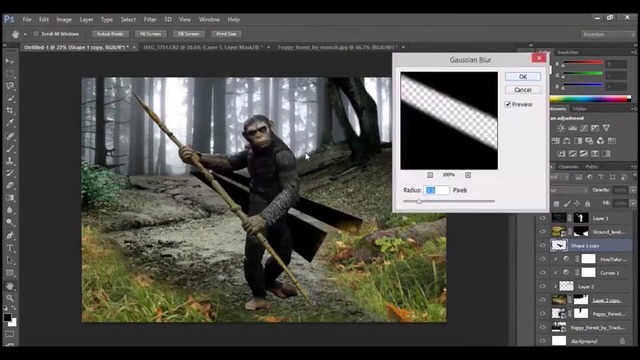Click the red R color slider

point(583,63)
